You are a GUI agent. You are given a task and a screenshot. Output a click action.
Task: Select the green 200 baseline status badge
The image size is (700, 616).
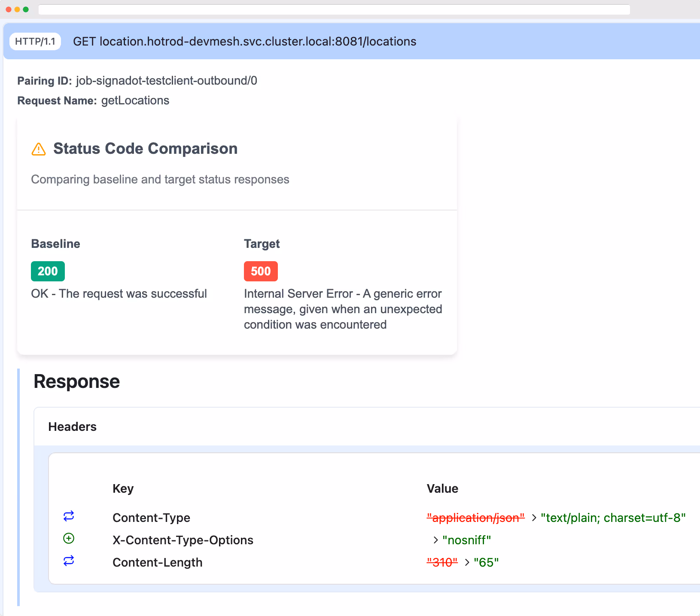tap(48, 271)
